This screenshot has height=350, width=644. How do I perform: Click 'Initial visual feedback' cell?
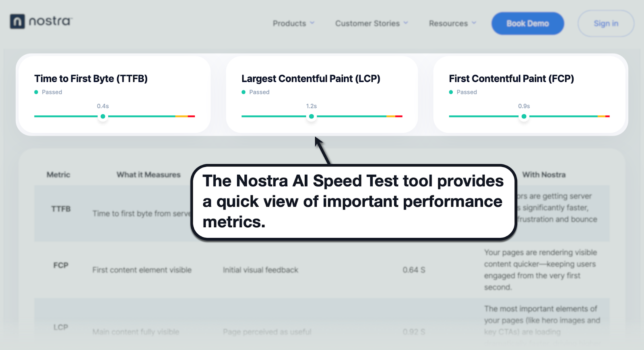point(261,270)
